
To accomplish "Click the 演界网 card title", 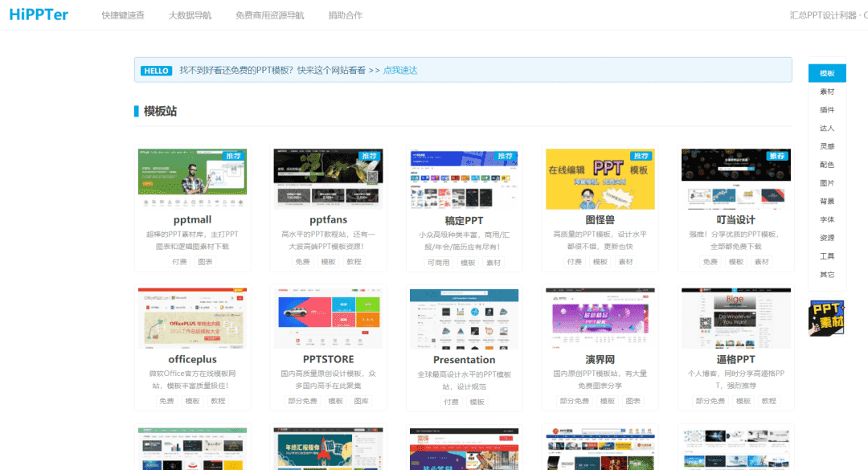I will pyautogui.click(x=600, y=359).
